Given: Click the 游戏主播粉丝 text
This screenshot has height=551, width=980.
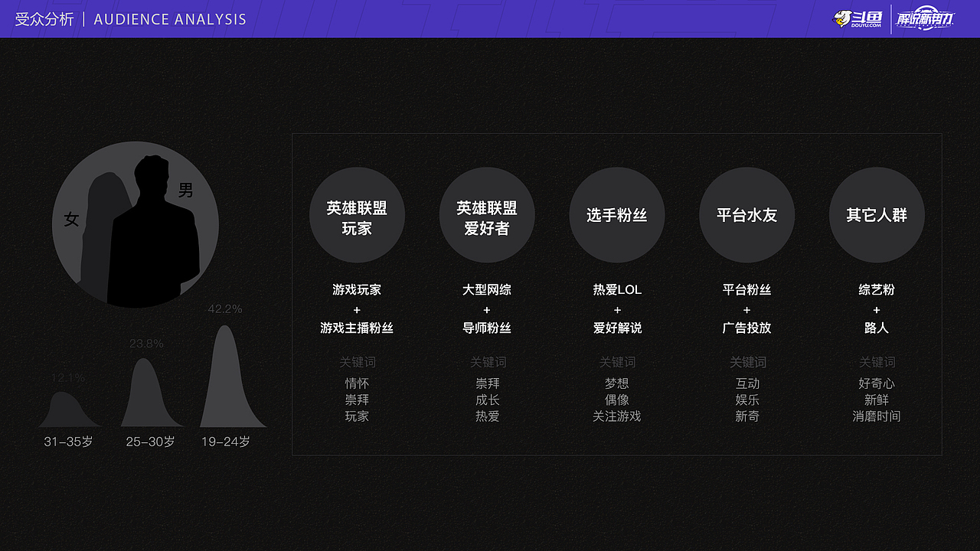Looking at the screenshot, I should pos(357,328).
